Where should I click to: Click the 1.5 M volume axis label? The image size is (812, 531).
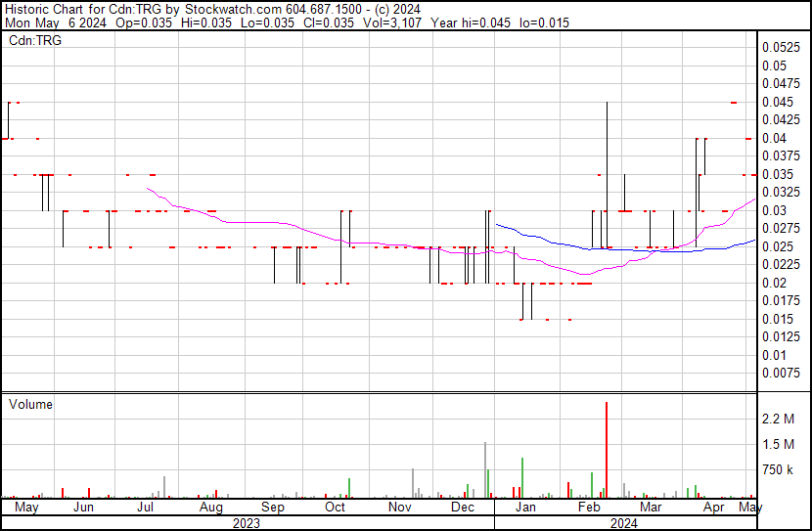(778, 444)
